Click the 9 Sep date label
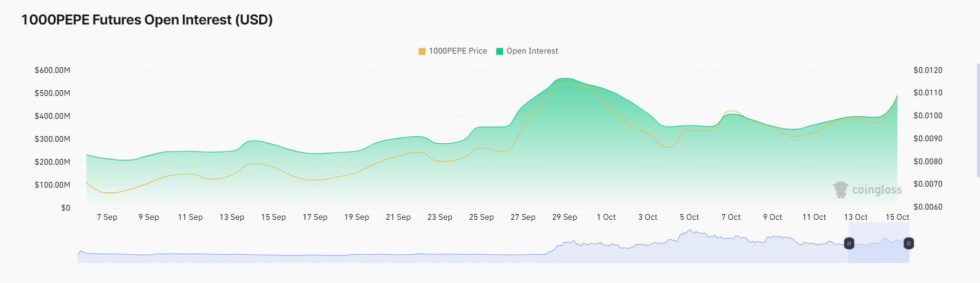This screenshot has height=283, width=980. coord(149,217)
